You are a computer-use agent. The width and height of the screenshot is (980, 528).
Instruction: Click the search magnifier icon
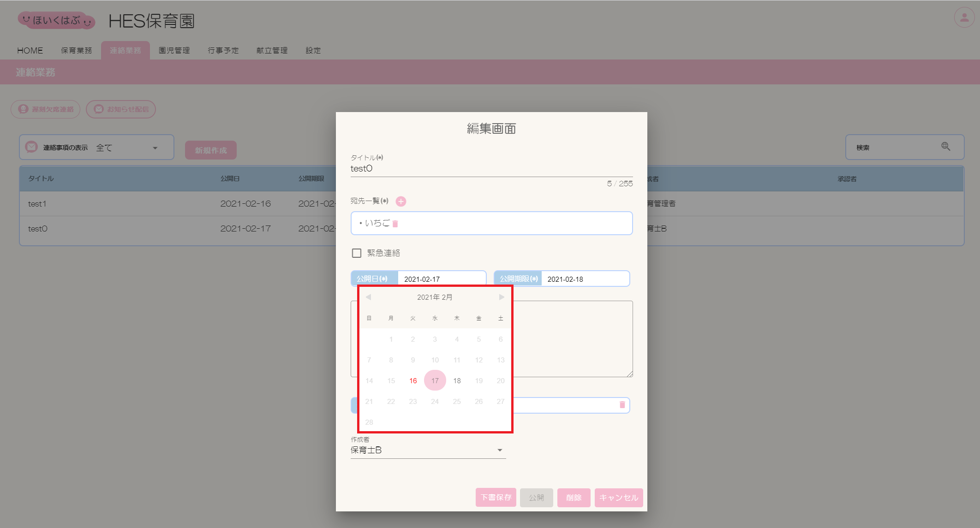(x=945, y=147)
